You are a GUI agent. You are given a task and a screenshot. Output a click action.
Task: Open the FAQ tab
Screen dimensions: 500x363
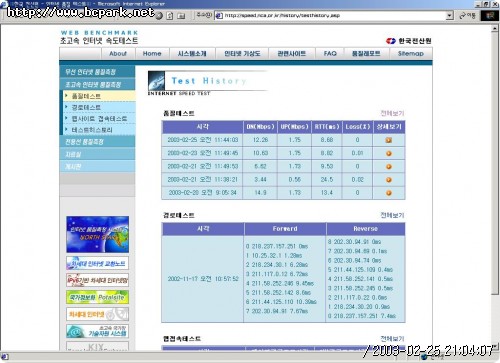coord(330,54)
